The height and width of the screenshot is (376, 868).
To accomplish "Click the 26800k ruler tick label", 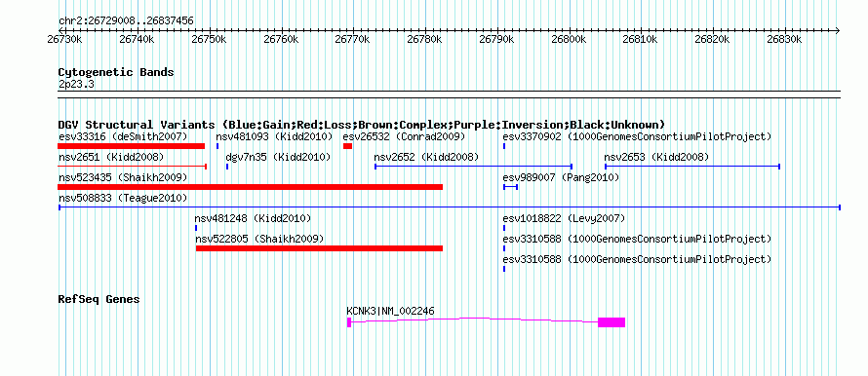I will point(569,39).
